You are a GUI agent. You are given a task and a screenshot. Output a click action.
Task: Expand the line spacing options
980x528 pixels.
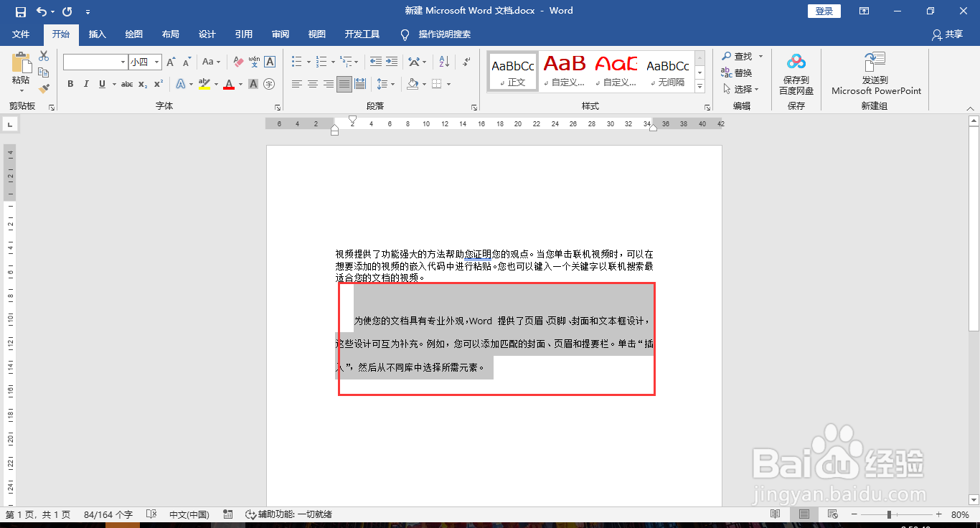click(392, 84)
